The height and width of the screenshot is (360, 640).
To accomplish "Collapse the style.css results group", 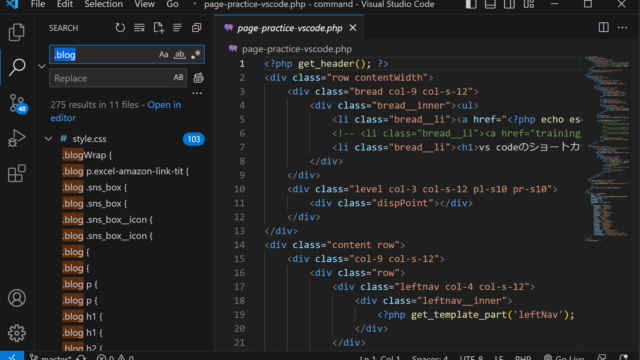I will tap(48, 139).
